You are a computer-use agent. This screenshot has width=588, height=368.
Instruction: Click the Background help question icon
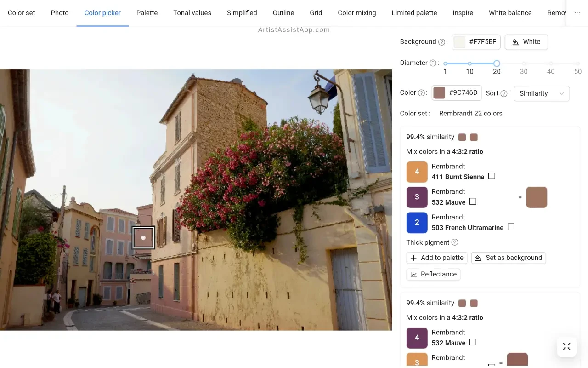(442, 42)
